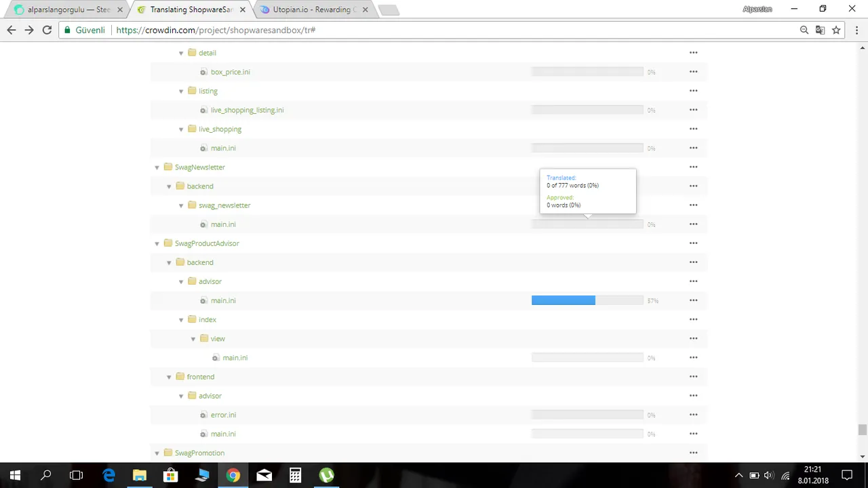Show hidden system tray icons
The height and width of the screenshot is (488, 868).
[739, 475]
